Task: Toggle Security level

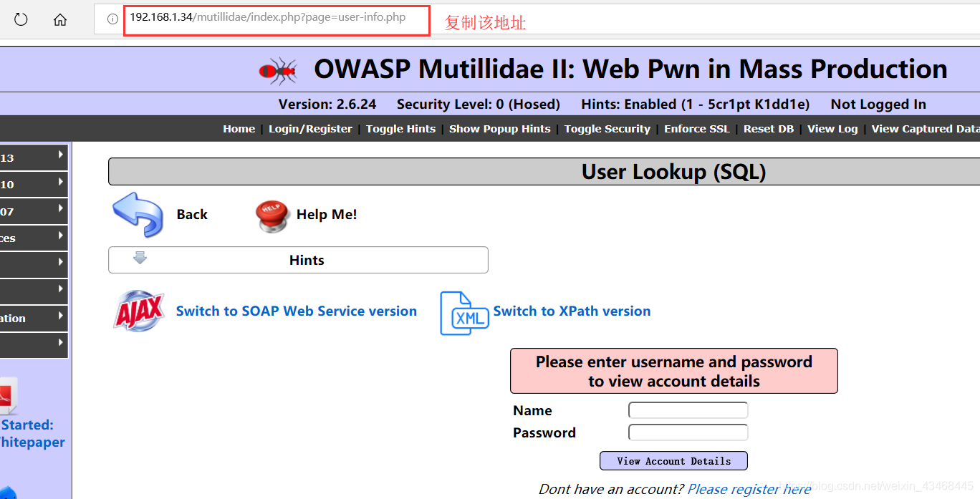Action: click(607, 129)
